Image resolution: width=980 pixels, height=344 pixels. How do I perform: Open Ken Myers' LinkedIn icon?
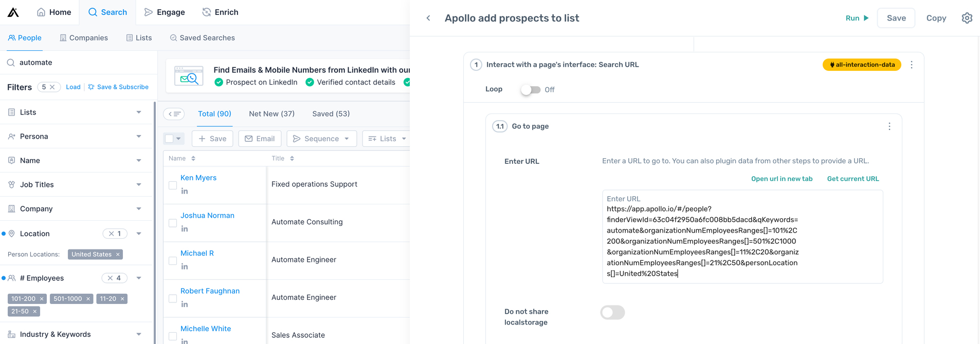pyautogui.click(x=185, y=191)
